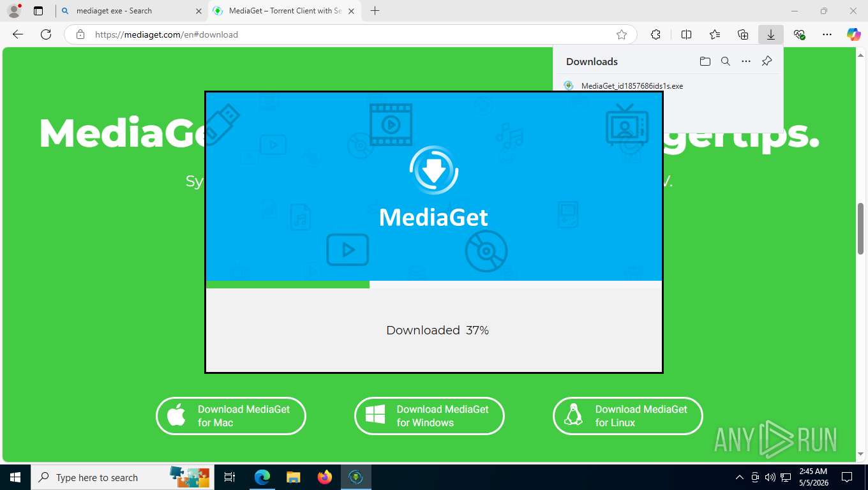
Task: Click the MediaGet installer logo
Action: (434, 170)
